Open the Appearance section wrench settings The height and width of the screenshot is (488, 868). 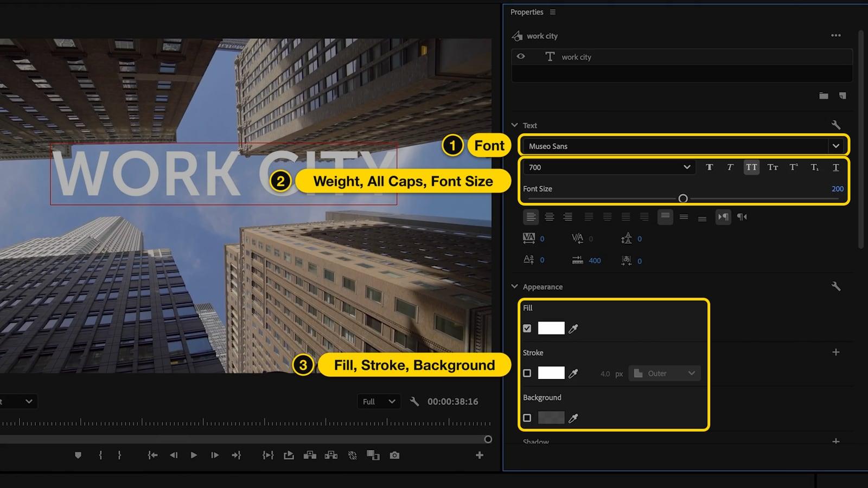click(x=836, y=286)
